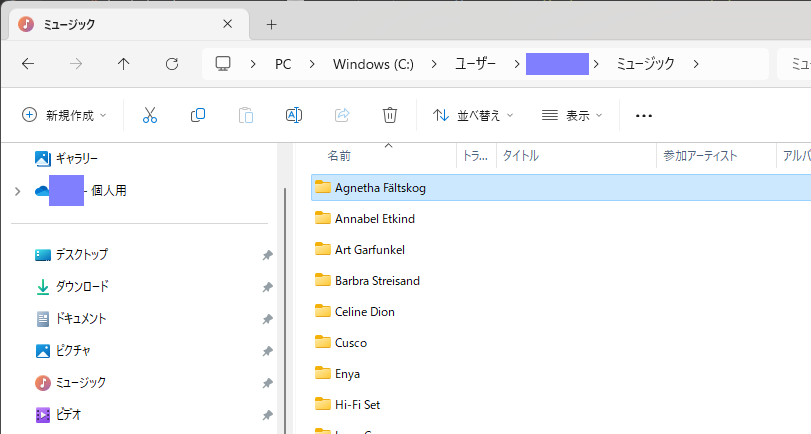Unpin デスクトップ via its pin icon
The height and width of the screenshot is (434, 811).
coord(267,255)
